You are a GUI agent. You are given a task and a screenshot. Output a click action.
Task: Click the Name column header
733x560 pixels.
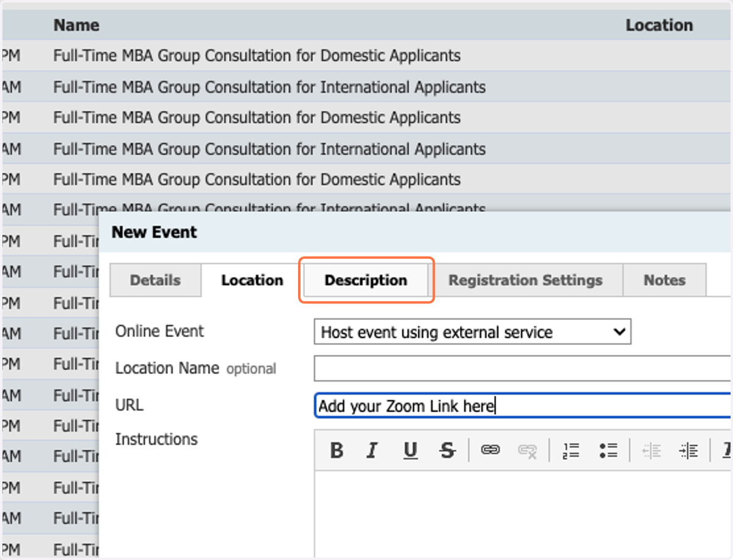tap(76, 25)
